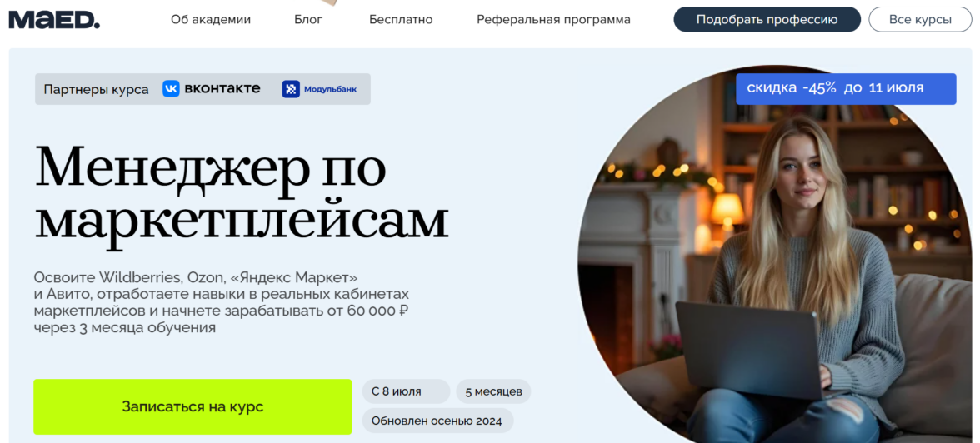Click the VK logo icon
This screenshot has height=443, width=980.
point(171,89)
